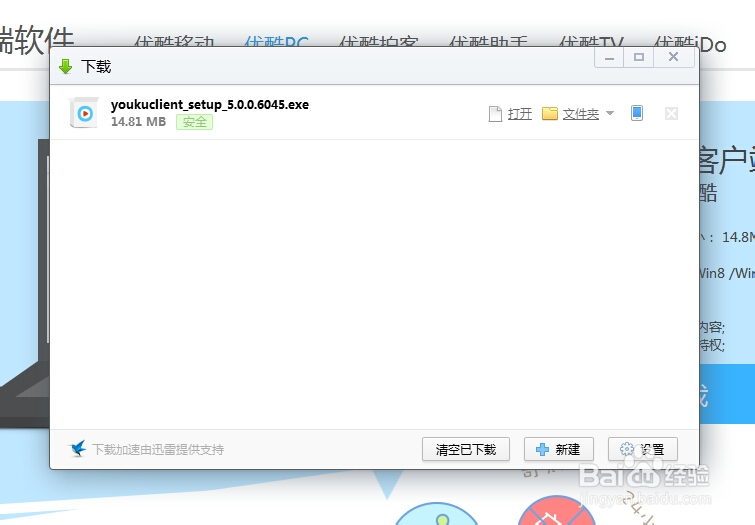
Task: Click the Xunlei bird icon
Action: coord(78,448)
